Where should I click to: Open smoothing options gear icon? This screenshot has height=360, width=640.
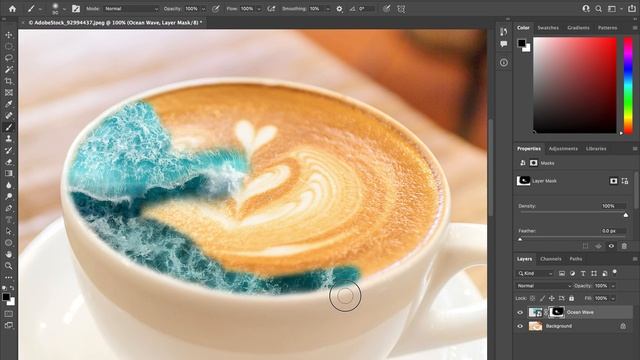pos(339,9)
